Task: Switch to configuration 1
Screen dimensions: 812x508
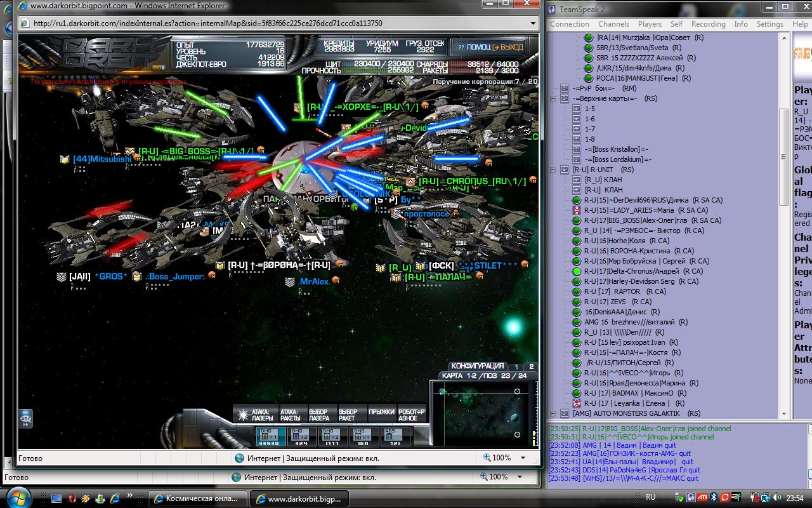Action: point(516,366)
